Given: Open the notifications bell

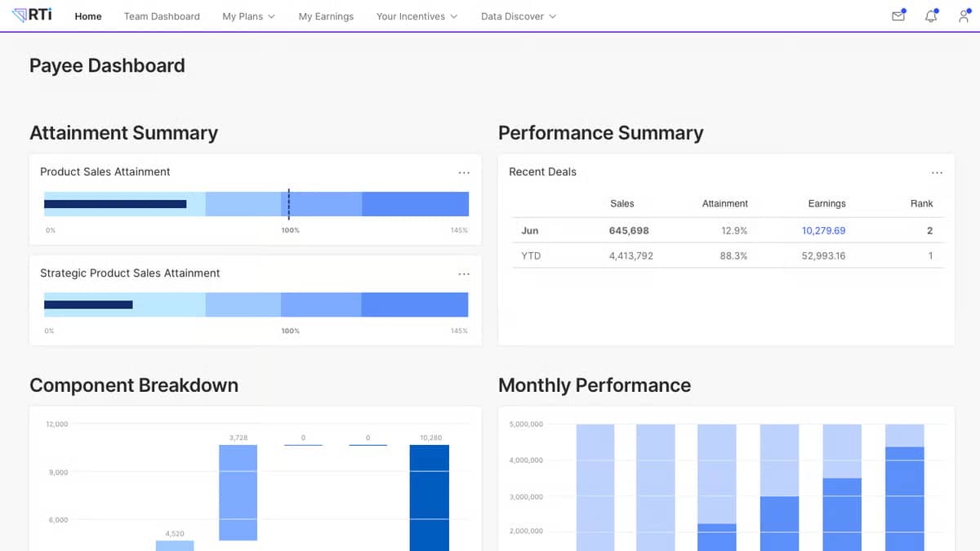Looking at the screenshot, I should click(930, 16).
